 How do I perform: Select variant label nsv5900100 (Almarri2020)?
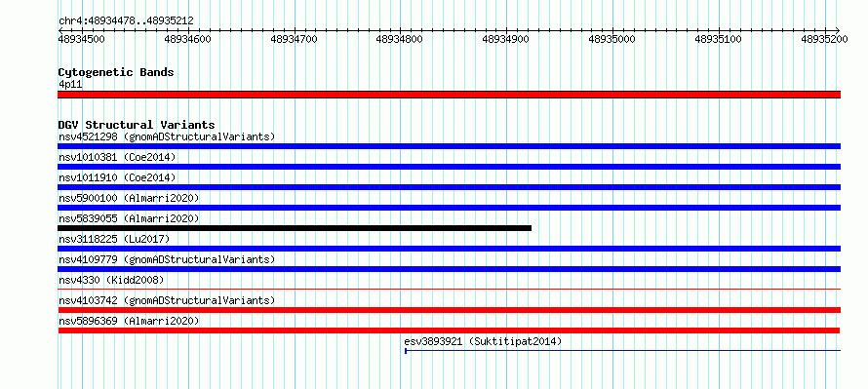coord(129,198)
